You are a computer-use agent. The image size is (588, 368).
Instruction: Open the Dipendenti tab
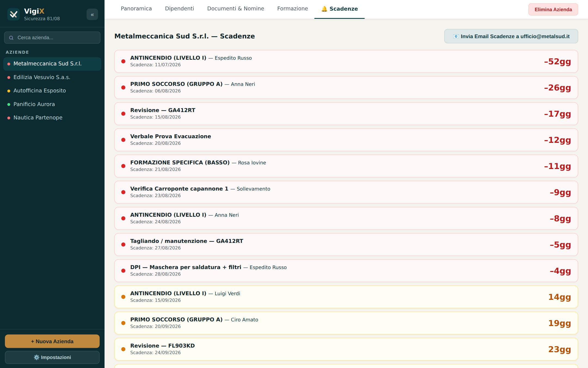pyautogui.click(x=180, y=9)
